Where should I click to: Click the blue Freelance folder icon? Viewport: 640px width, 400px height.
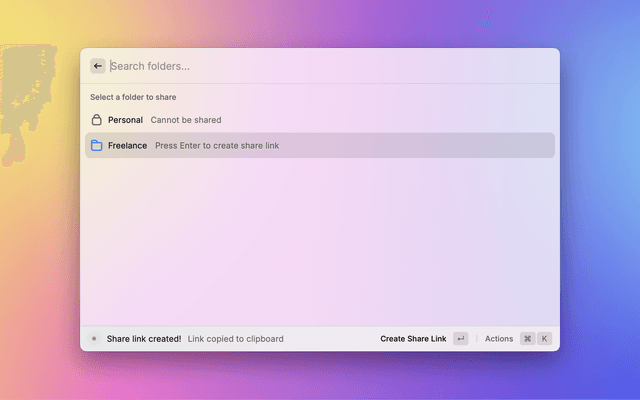pos(97,145)
